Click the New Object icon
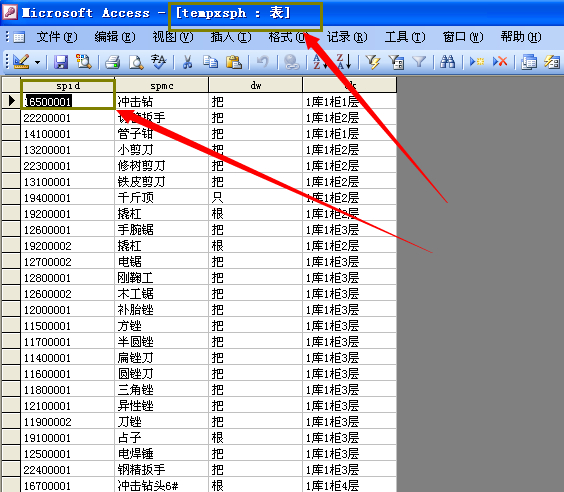This screenshot has width=564, height=492. point(552,62)
